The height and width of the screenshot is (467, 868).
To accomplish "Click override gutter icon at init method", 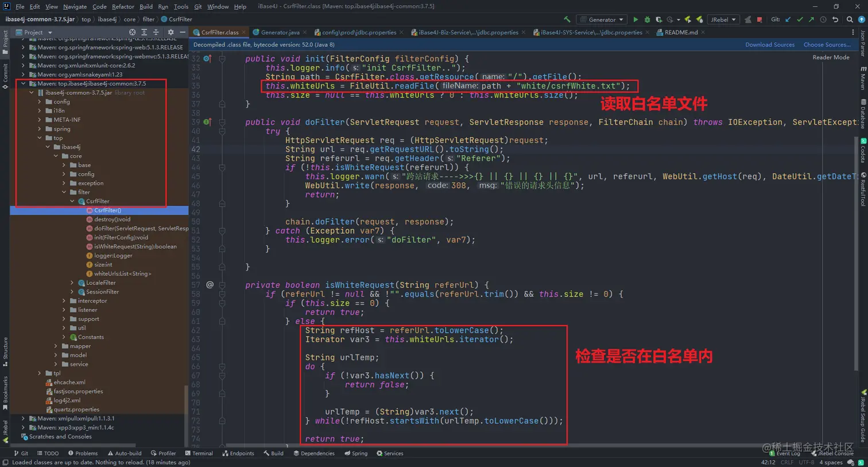I will 207,59.
